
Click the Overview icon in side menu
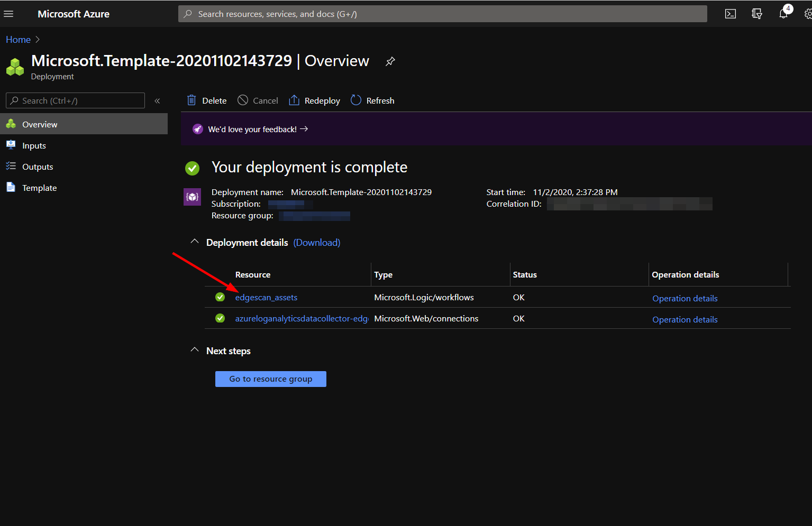(11, 124)
